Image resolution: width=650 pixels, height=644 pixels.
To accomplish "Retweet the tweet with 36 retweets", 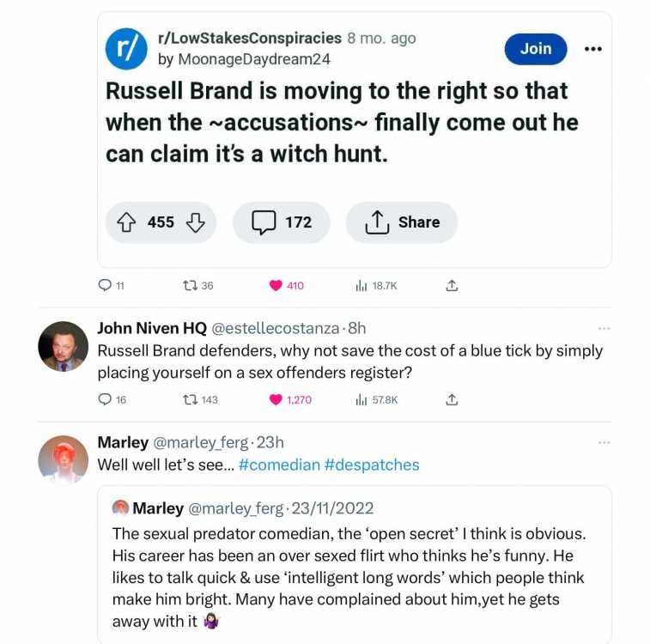I will (190, 286).
